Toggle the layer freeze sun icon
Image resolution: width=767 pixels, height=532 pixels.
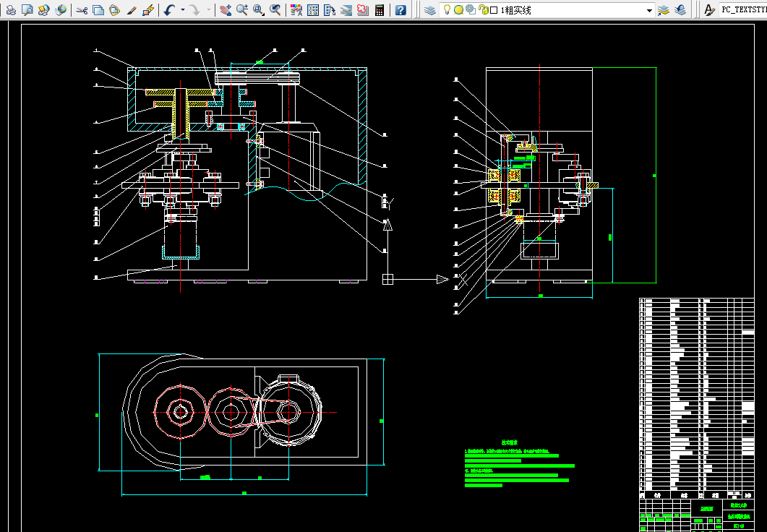(x=458, y=10)
